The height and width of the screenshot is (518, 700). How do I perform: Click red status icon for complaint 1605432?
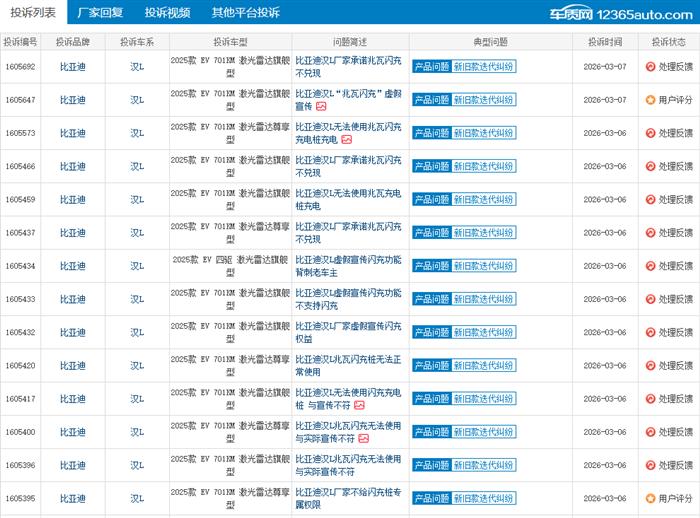click(x=650, y=332)
